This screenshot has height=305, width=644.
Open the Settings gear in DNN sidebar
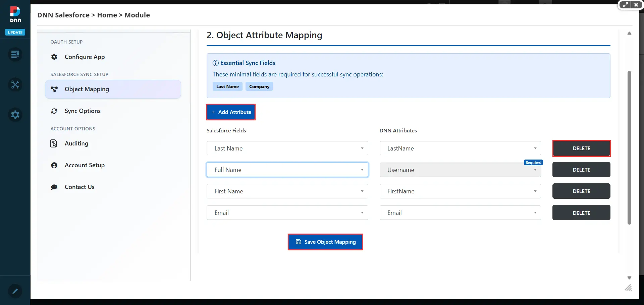point(15,115)
